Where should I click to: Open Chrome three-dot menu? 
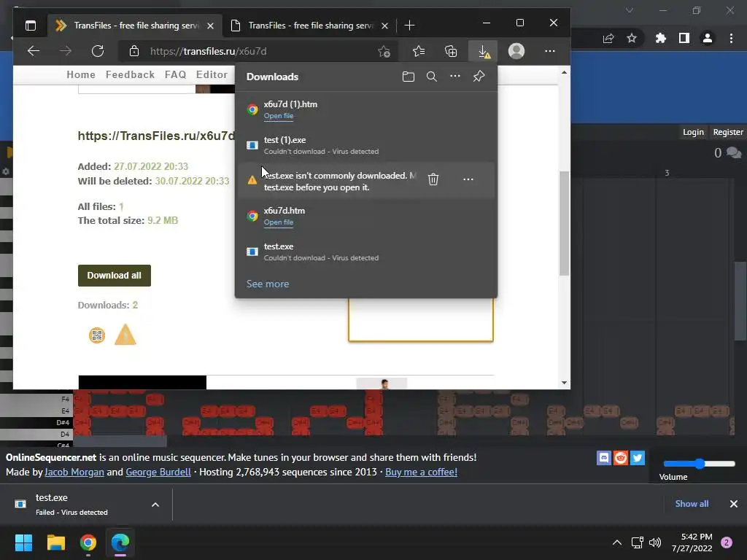coord(731,38)
